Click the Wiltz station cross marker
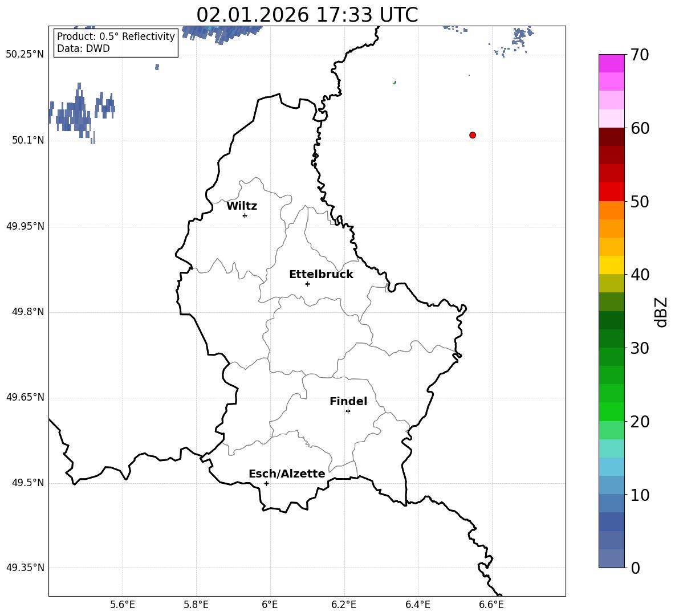 point(245,215)
